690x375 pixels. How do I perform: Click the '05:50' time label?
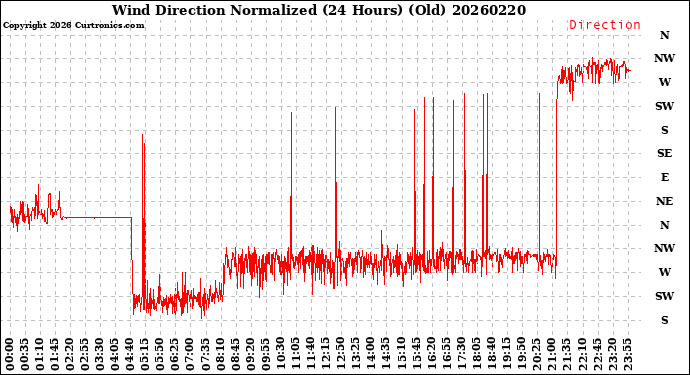click(x=160, y=355)
